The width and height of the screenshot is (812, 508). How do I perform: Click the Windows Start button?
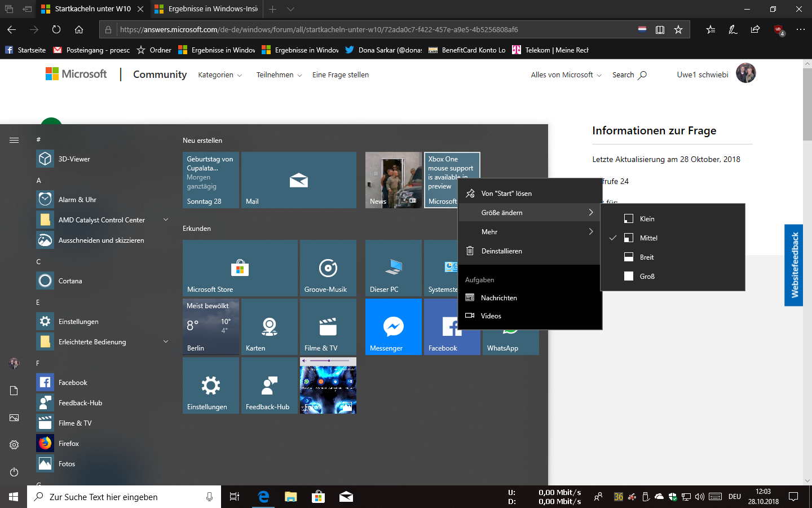[x=14, y=497]
